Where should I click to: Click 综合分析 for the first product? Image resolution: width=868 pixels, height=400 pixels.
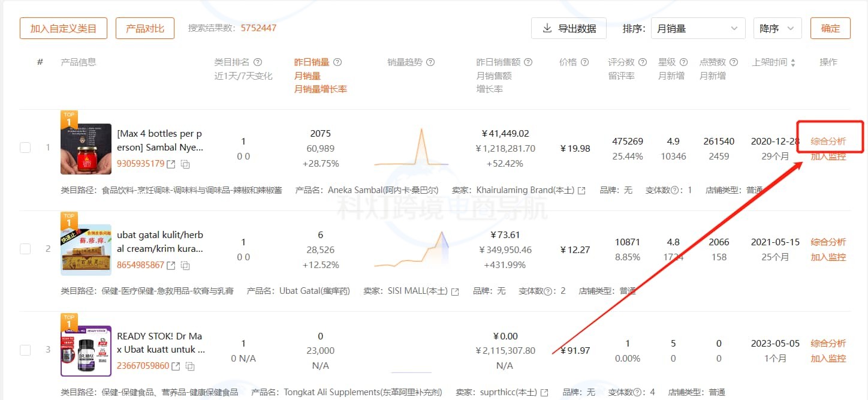tap(828, 142)
